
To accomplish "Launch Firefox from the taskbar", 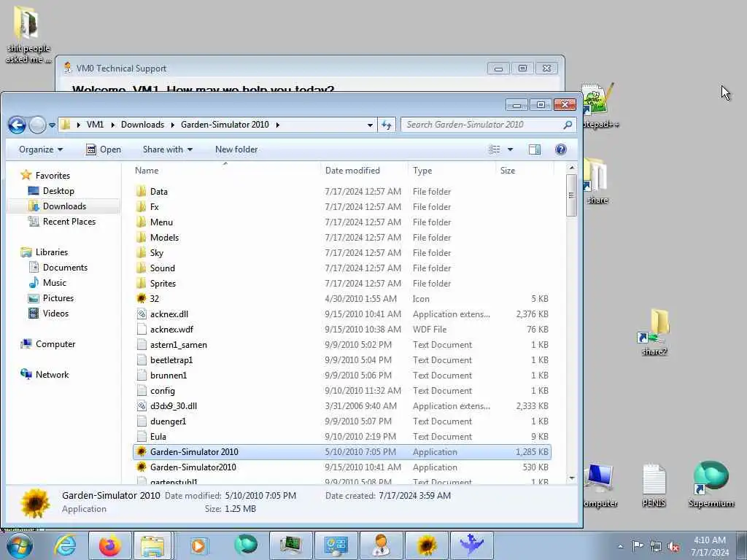I will tap(109, 545).
